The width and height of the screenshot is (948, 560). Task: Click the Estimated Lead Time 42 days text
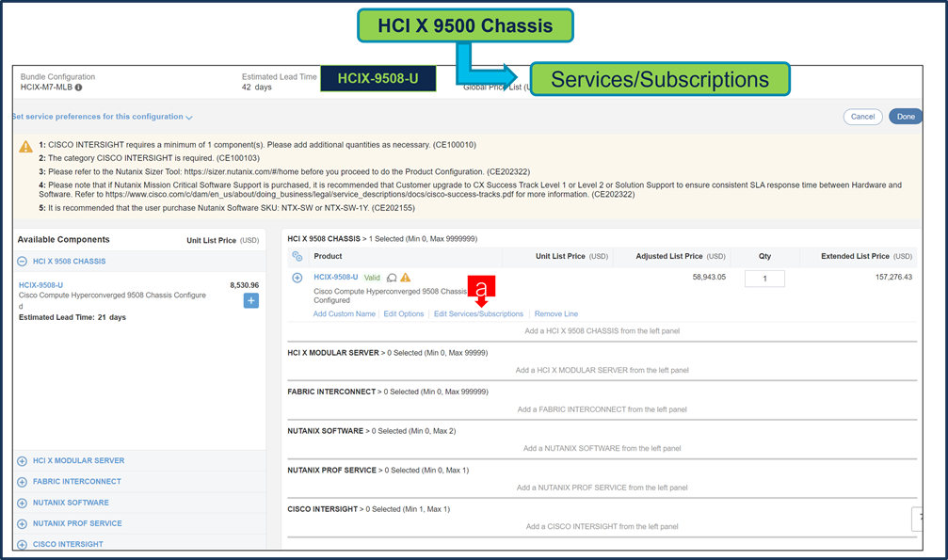(279, 82)
